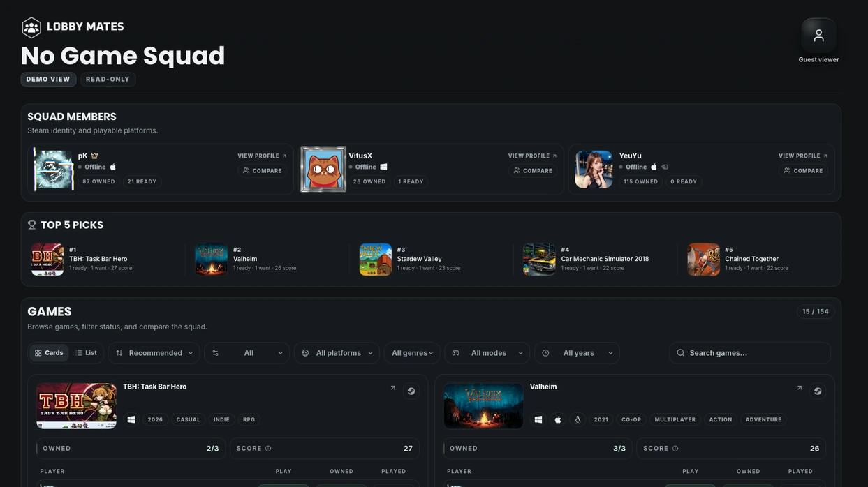Click the 21 Ready badge for pK
The width and height of the screenshot is (868, 487).
142,181
